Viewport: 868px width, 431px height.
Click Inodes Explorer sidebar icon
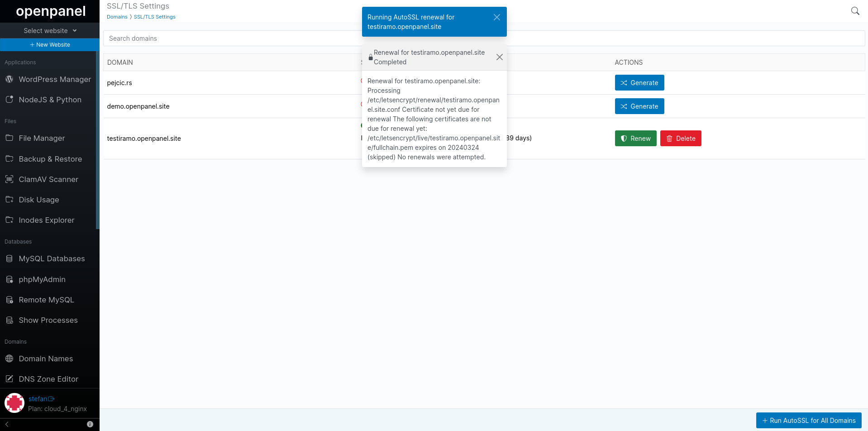click(9, 220)
